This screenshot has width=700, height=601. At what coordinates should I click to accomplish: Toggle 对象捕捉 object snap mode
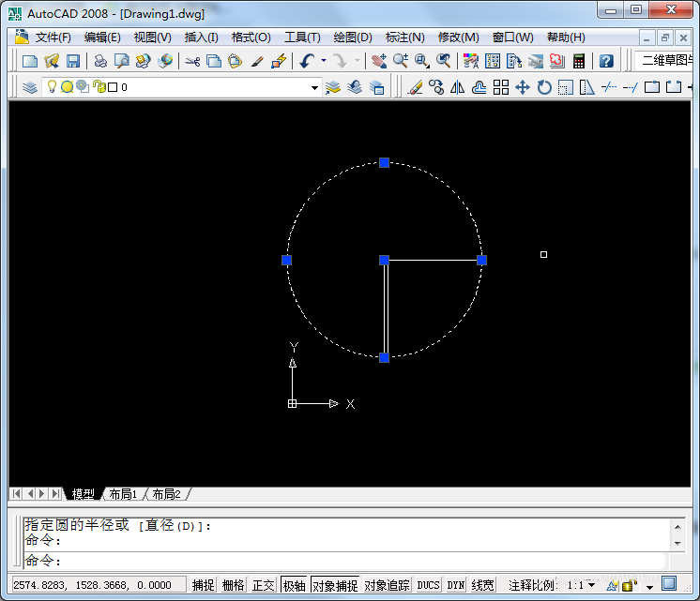click(335, 585)
